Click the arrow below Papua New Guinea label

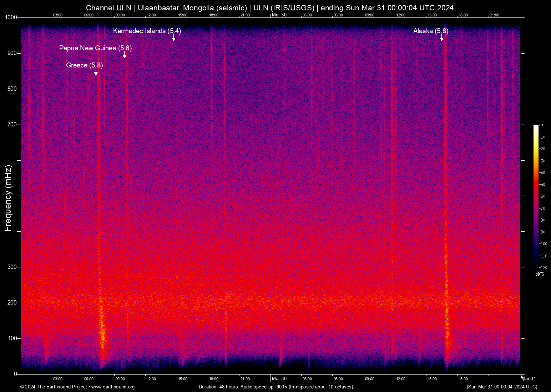tap(124, 56)
